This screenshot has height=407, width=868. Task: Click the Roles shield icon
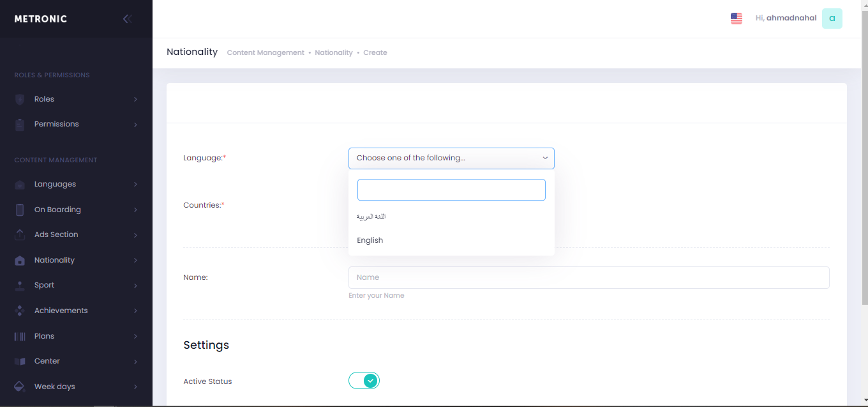(x=20, y=100)
